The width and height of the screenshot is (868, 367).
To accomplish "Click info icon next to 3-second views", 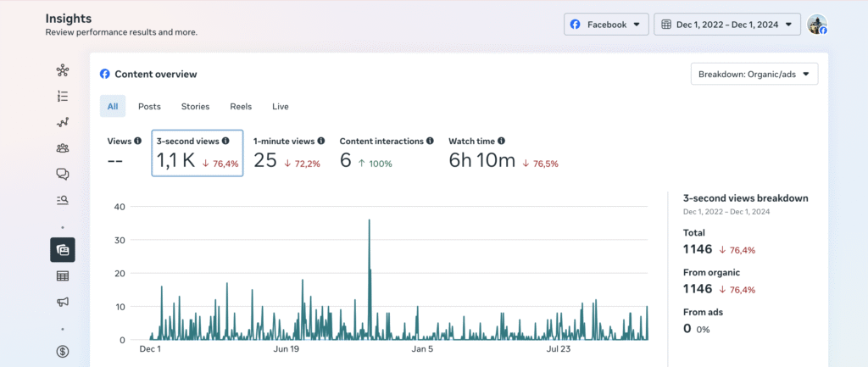I will (225, 141).
